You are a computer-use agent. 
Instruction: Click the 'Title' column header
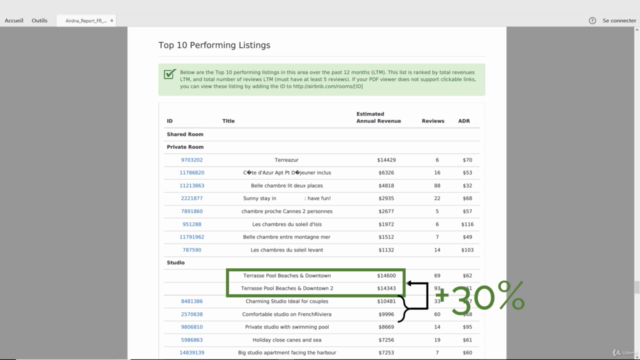[228, 121]
